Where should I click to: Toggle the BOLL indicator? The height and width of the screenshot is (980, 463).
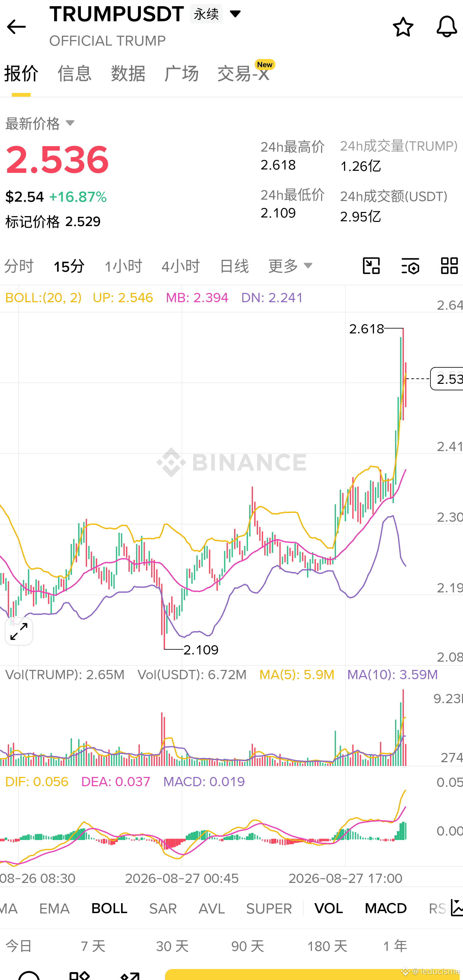(109, 908)
